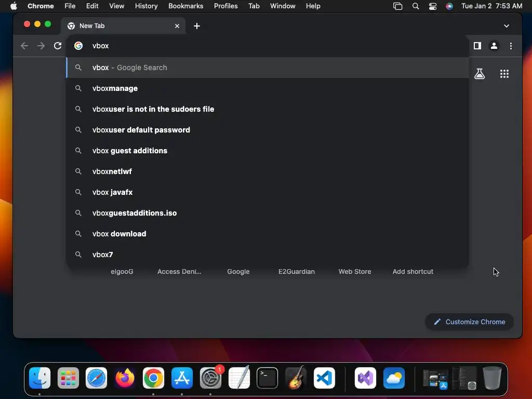Open the Bookmarks menu
Viewport: 532px width, 399px height.
(x=185, y=6)
